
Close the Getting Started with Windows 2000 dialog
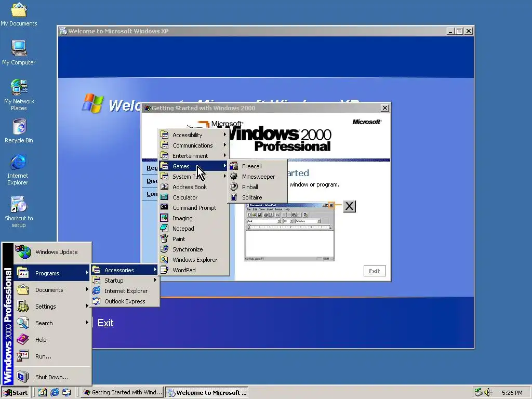(x=385, y=108)
